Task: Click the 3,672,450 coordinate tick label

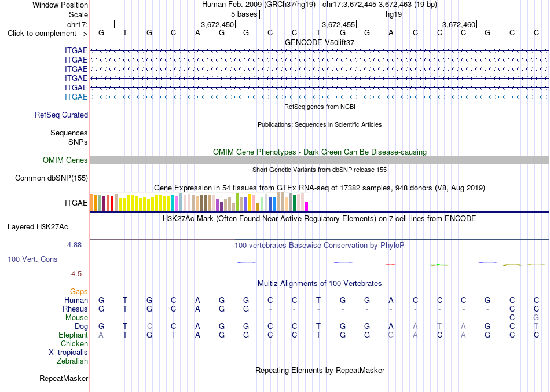Action: [217, 24]
